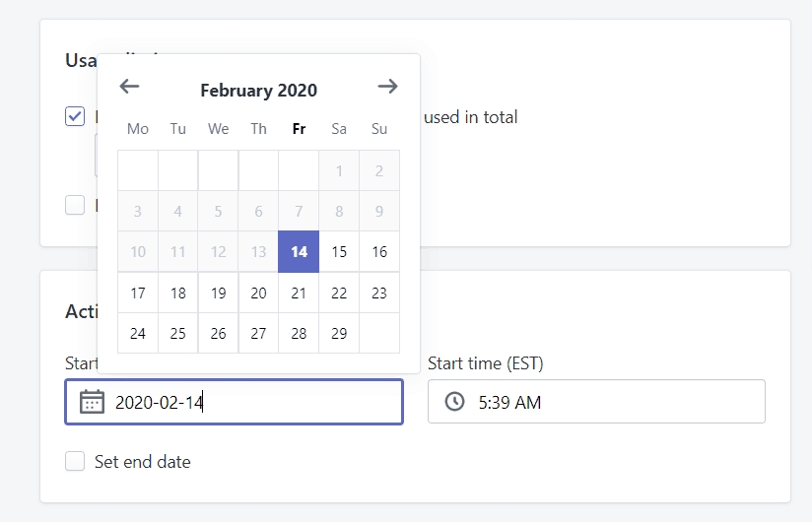Choose February 29 on the calendar
The image size is (812, 522).
point(339,334)
